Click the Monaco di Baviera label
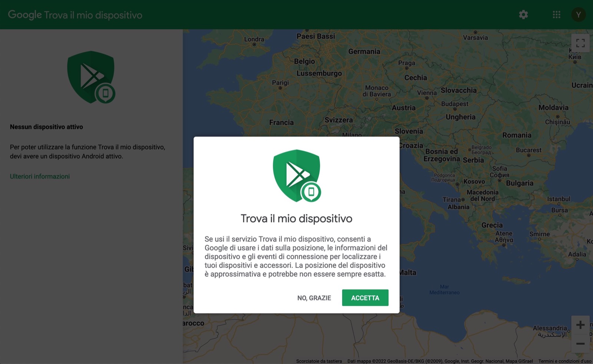 [377, 91]
